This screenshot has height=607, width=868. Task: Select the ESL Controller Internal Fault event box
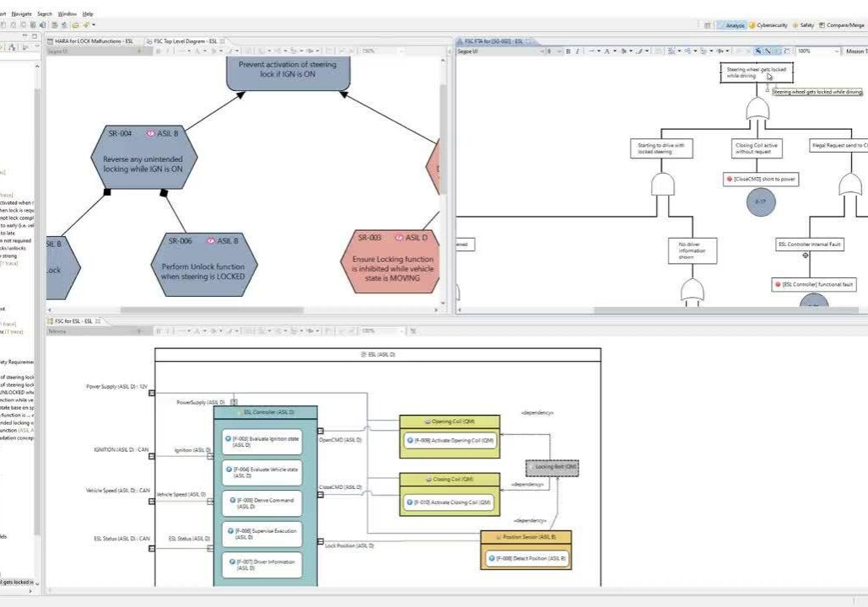click(810, 244)
